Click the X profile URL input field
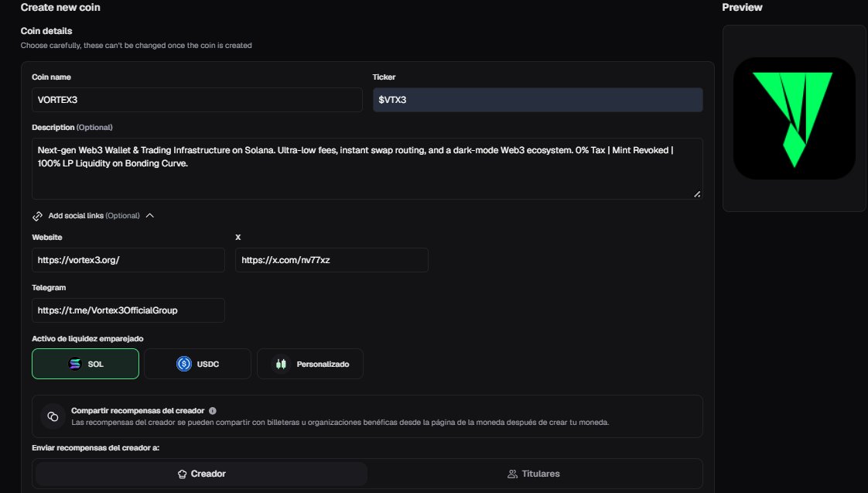 pyautogui.click(x=332, y=260)
